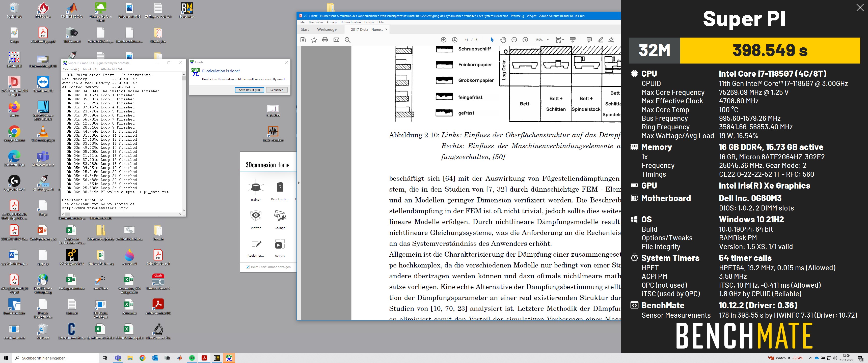Switch to the Start tab in Acrobat
Screen dimensions: 868x363
[305, 29]
